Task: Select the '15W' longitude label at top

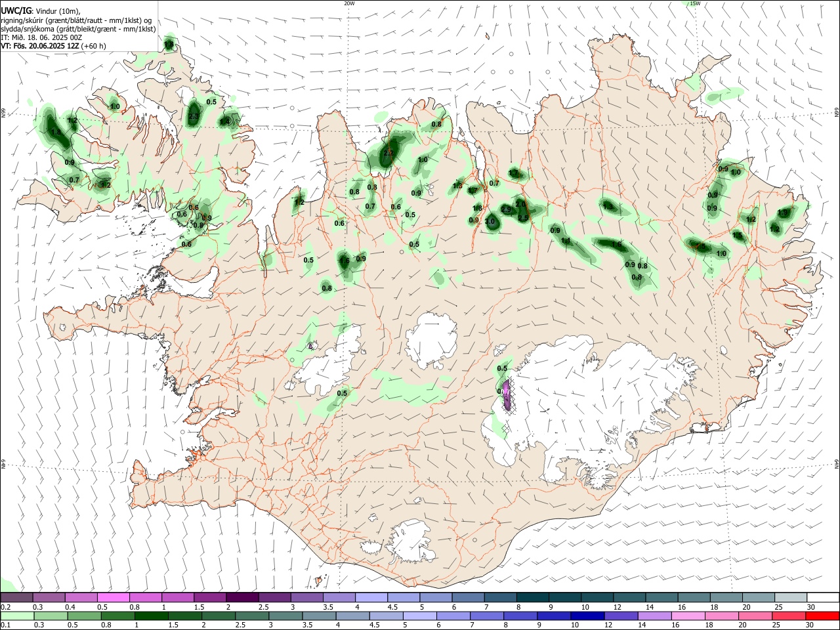Action: pyautogui.click(x=695, y=3)
